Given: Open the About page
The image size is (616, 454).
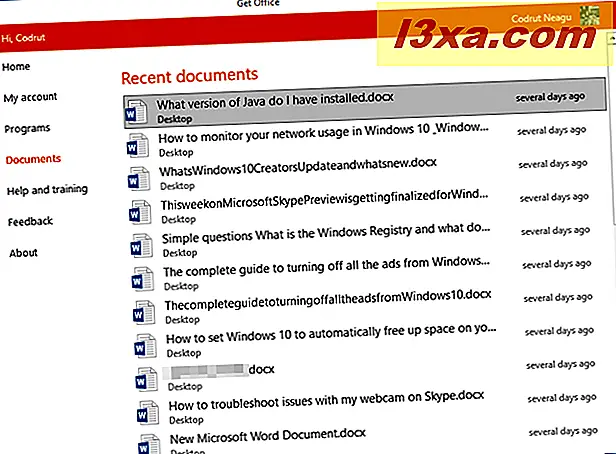Looking at the screenshot, I should pyautogui.click(x=24, y=253).
